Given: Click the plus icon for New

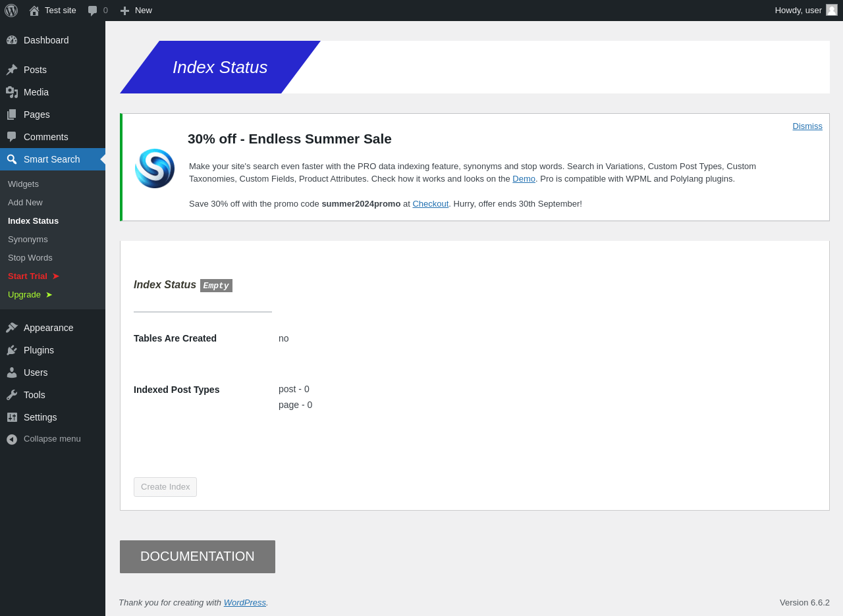Looking at the screenshot, I should click(x=124, y=11).
